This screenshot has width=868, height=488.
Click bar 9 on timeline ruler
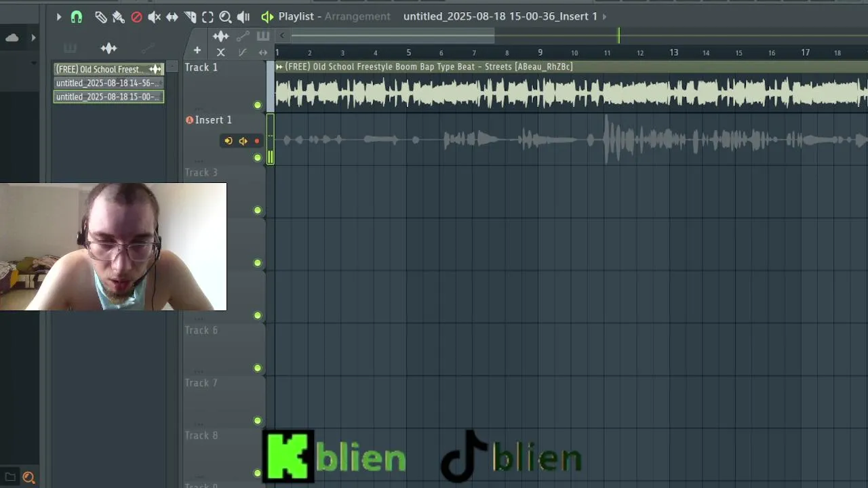pyautogui.click(x=540, y=52)
